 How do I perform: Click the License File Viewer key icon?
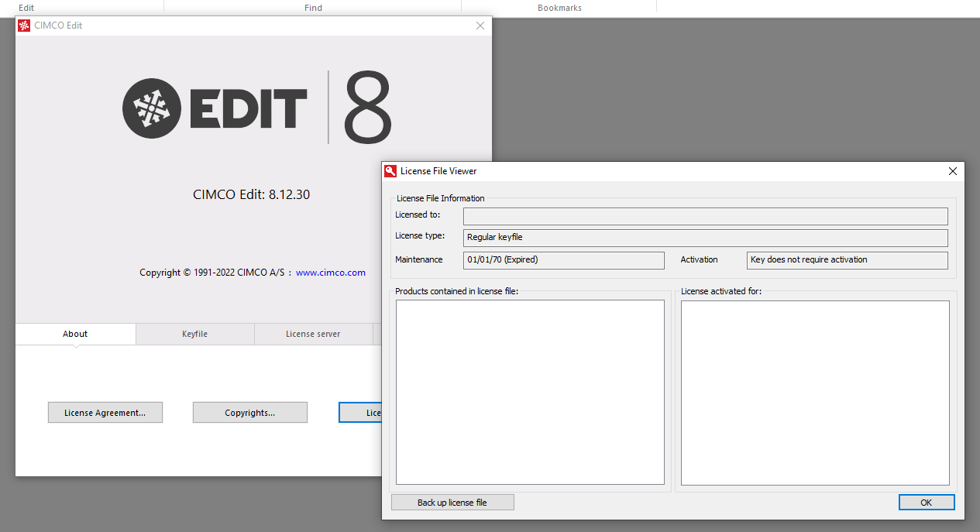pos(390,171)
